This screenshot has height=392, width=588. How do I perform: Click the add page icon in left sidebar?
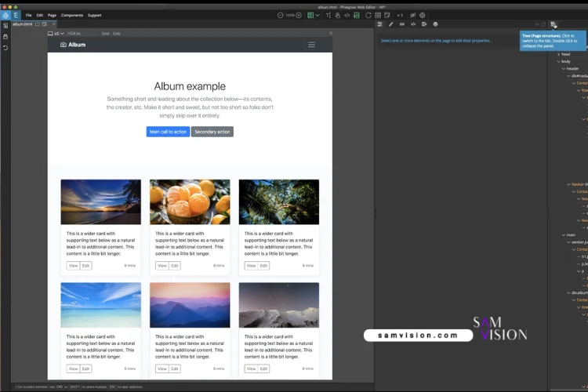5,26
